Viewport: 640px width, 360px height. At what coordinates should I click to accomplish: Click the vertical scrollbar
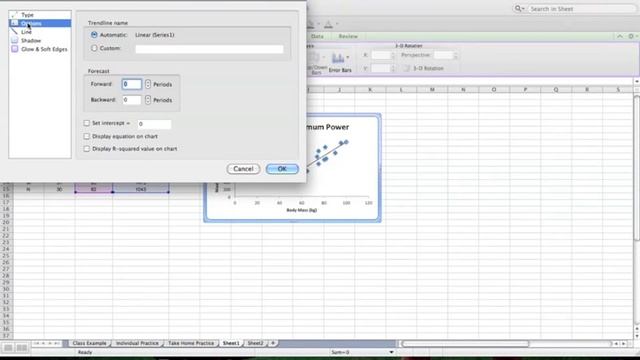tap(637, 167)
